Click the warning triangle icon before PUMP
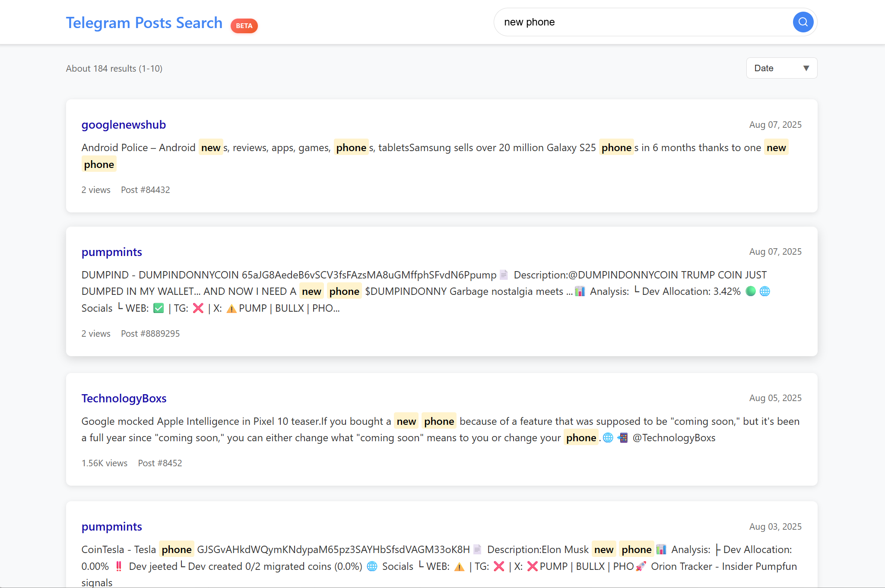885x588 pixels. 232,308
